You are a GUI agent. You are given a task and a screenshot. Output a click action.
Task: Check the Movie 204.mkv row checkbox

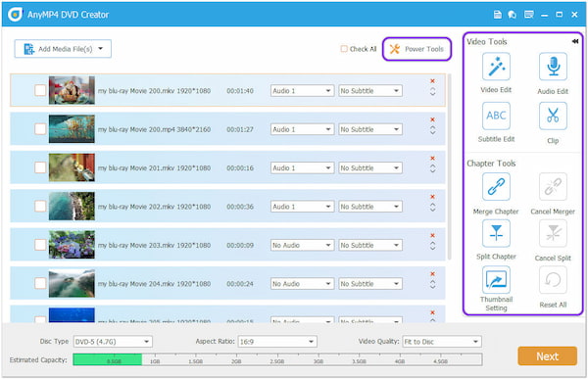[x=40, y=283]
